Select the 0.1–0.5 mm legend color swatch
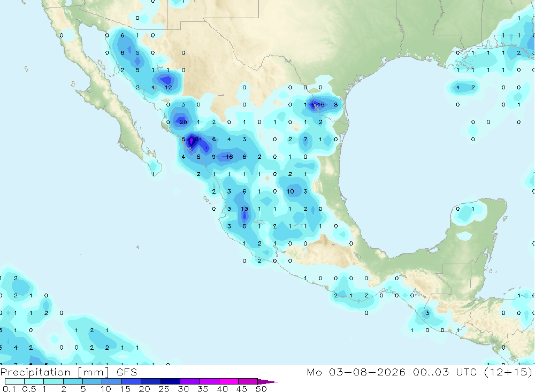 pyautogui.click(x=14, y=381)
